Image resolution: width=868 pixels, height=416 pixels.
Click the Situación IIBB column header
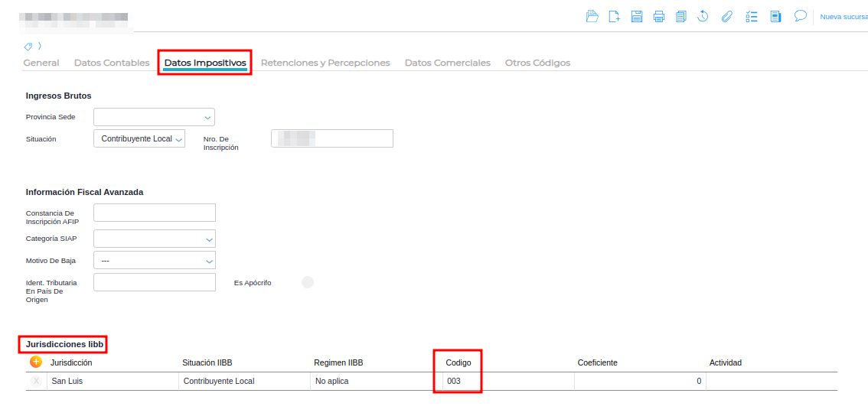click(x=207, y=362)
